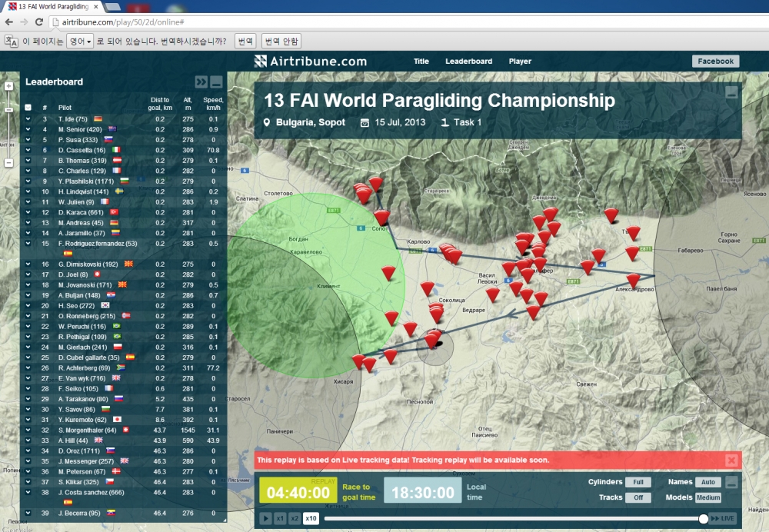Minimize the Leaderboard panel

pyautogui.click(x=216, y=82)
